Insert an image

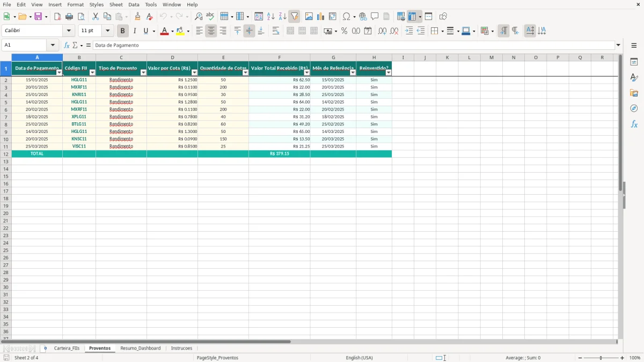pyautogui.click(x=309, y=17)
